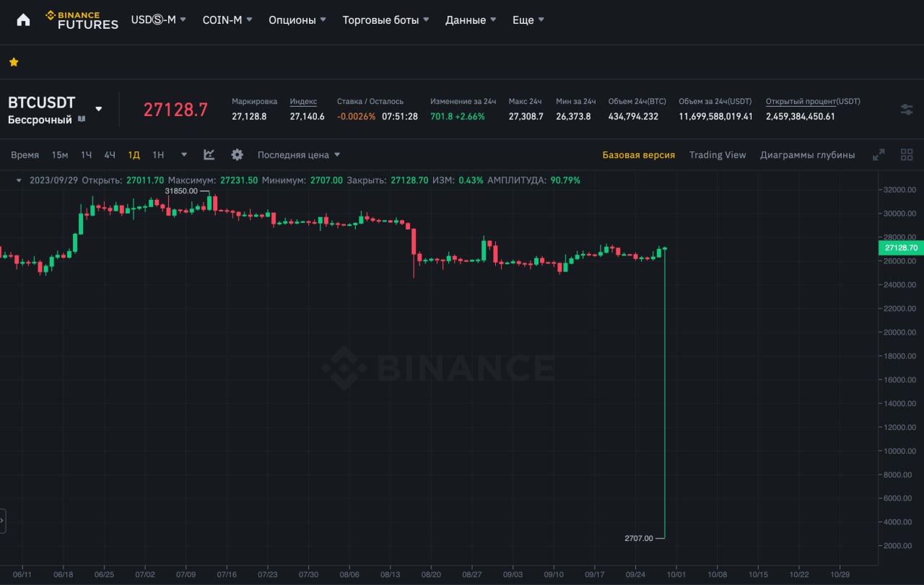Expand chart to fullscreen
This screenshot has height=585, width=924.
(x=879, y=154)
